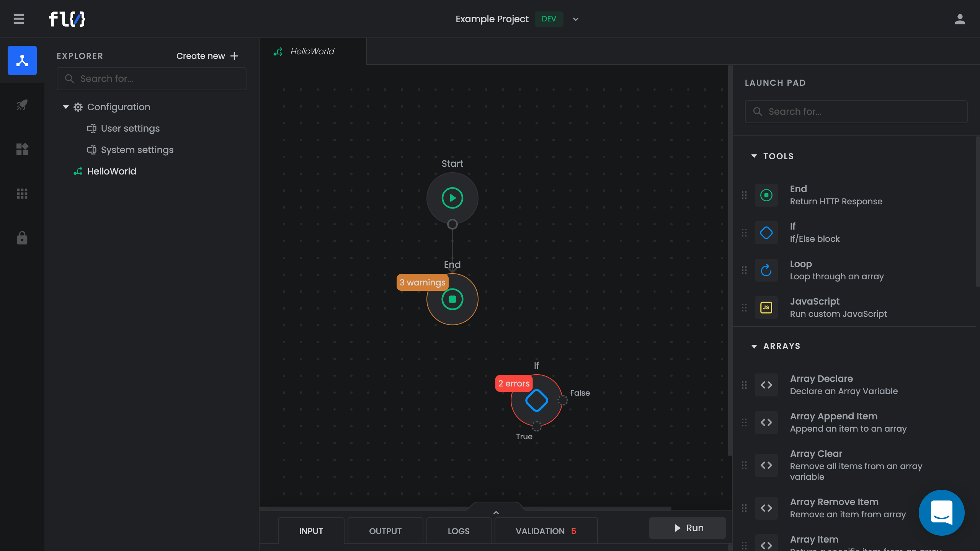Select the JavaScript tool icon
Image resolution: width=980 pixels, height=551 pixels.
point(766,308)
